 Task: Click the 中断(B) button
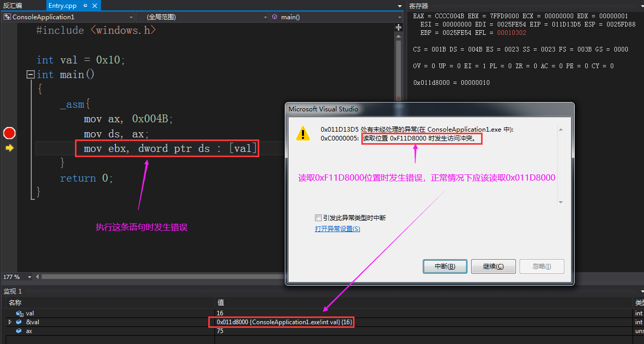[445, 266]
